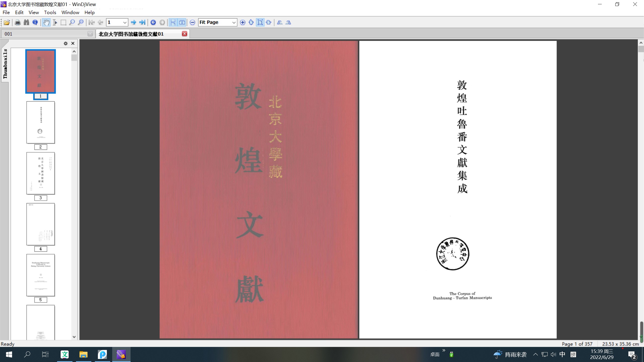Zoom in with the plus button
Screen dimensions: 644x362
pyautogui.click(x=243, y=22)
